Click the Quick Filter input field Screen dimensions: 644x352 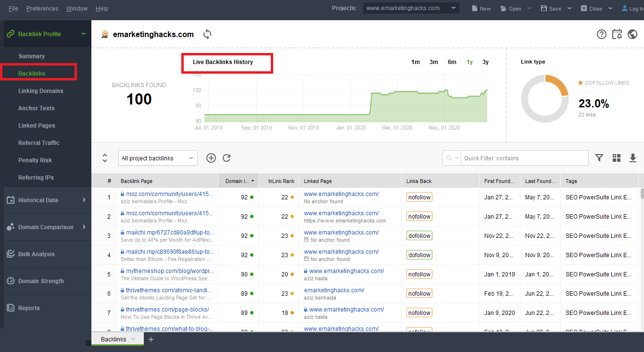[524, 158]
